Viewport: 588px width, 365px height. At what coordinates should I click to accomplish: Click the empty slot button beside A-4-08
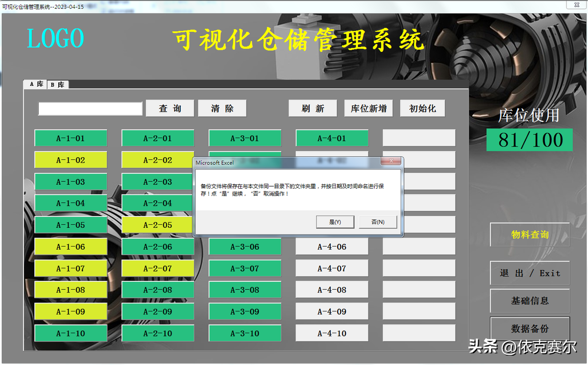tap(419, 290)
